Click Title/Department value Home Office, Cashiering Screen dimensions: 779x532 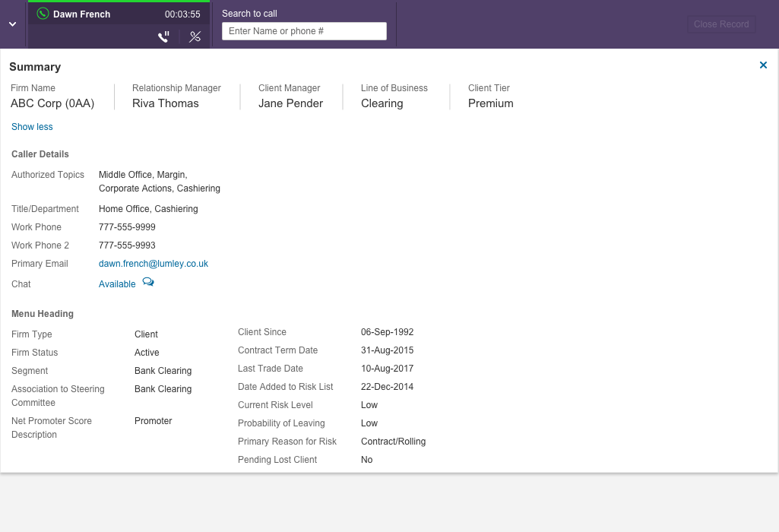tap(148, 209)
